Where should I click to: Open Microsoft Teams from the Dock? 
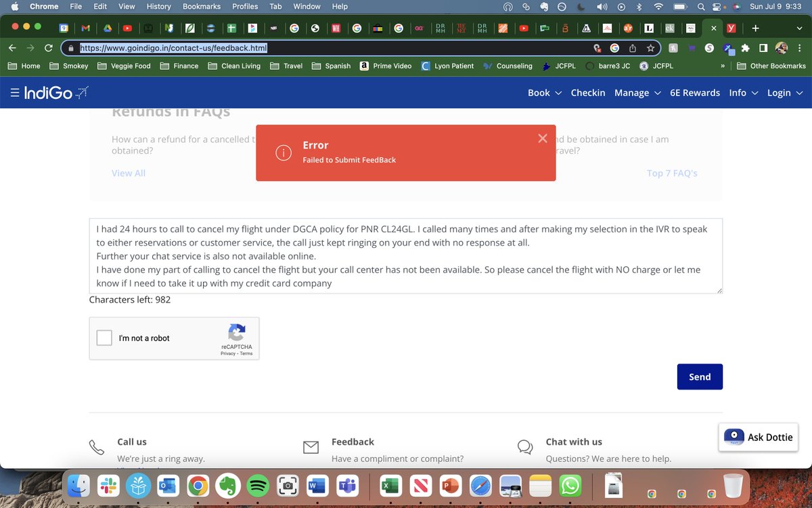click(x=346, y=486)
